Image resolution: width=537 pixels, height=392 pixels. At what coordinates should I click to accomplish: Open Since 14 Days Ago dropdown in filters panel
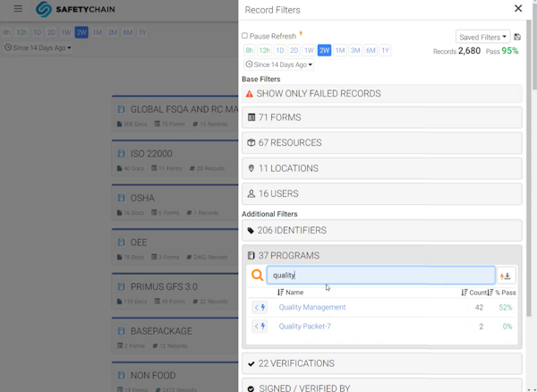pos(278,64)
